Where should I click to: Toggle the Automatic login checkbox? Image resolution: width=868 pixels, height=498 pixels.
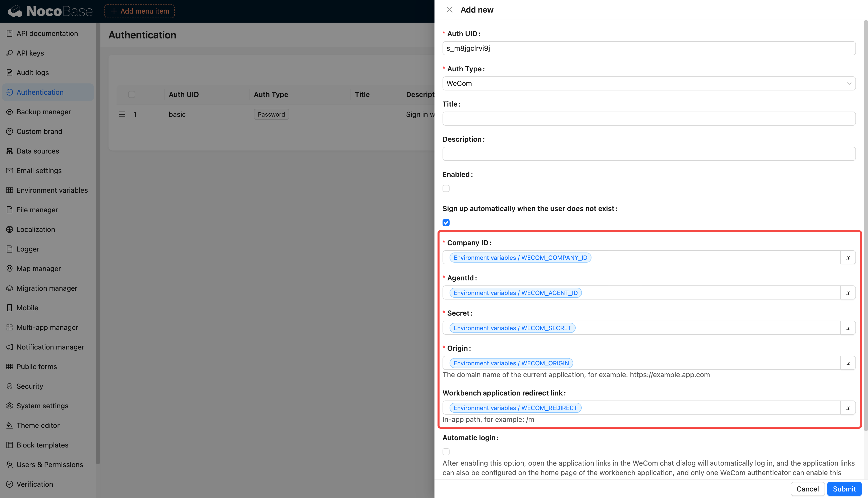pos(446,452)
